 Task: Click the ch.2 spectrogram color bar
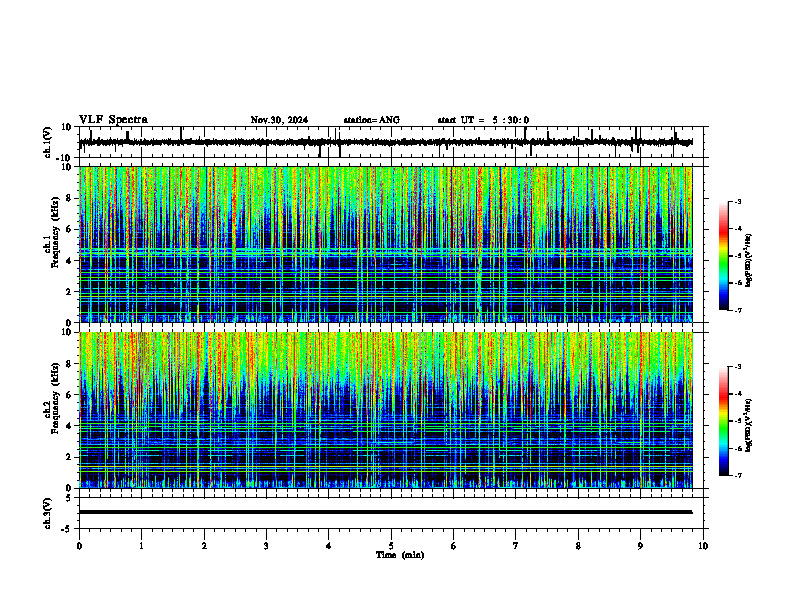click(724, 421)
